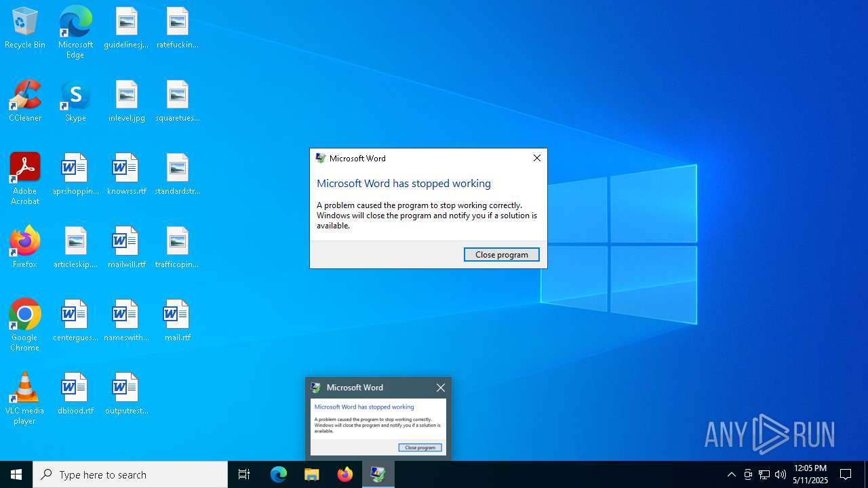868x488 pixels.
Task: Close the Microsoft Word error dialog with X
Action: [536, 158]
